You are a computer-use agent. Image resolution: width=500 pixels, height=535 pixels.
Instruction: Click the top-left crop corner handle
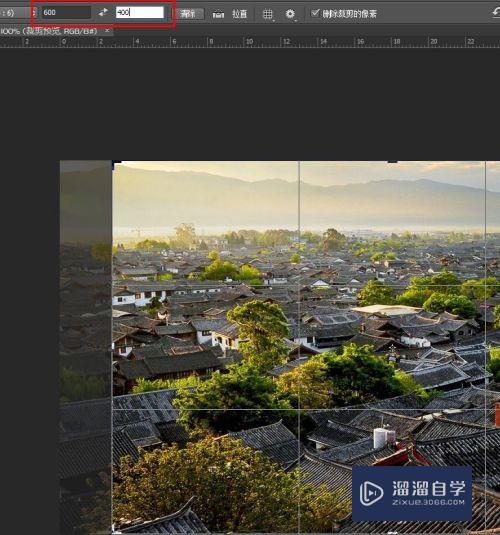coord(116,162)
